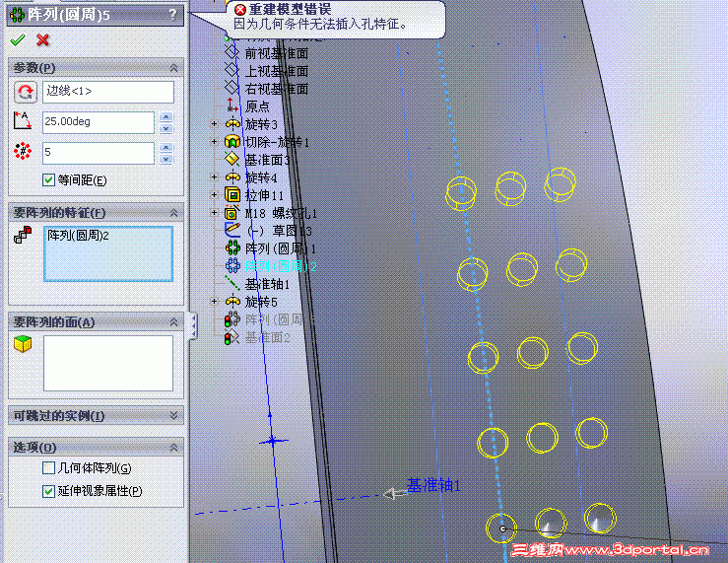Select 上视基准面 in the feature tree
Screen dimensions: 728x563
276,71
